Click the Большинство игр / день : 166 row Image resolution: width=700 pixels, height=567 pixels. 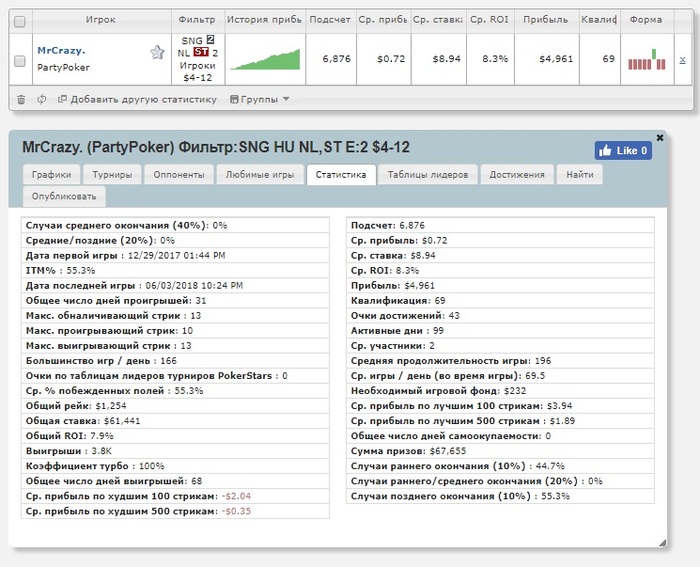(x=175, y=361)
